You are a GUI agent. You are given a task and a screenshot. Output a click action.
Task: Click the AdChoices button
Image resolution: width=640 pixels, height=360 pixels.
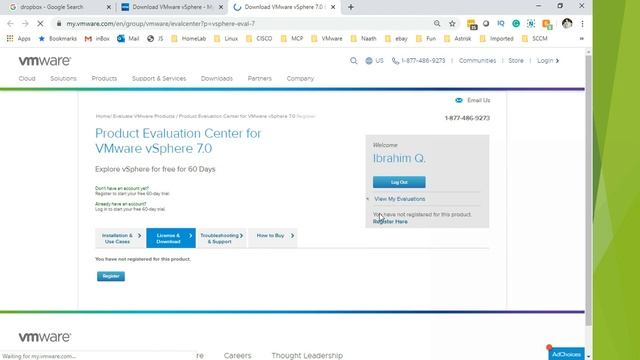[566, 354]
